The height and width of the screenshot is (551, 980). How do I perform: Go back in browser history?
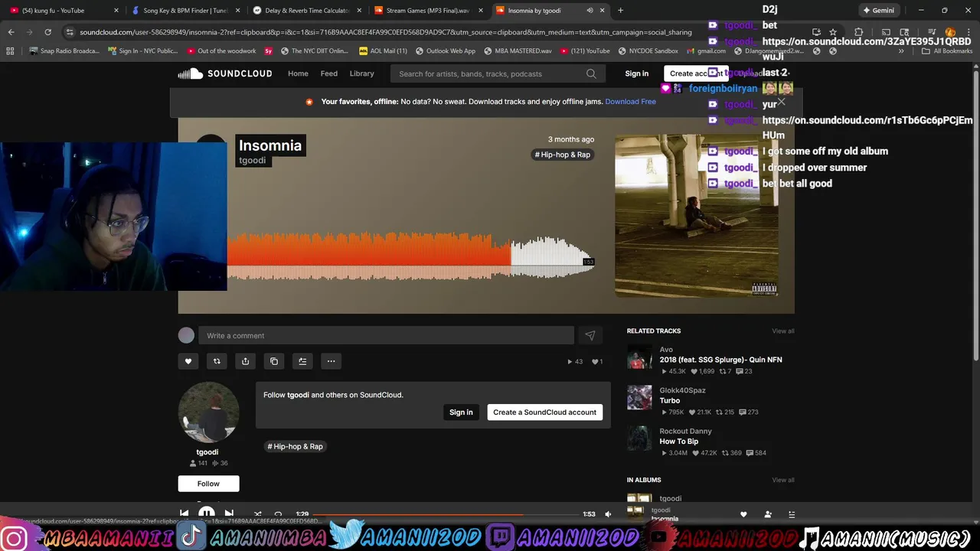pos(11,32)
